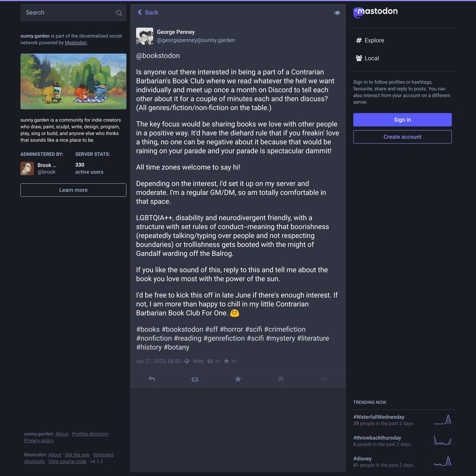476x476 pixels.
Task: Open admin Brook's profile avatar
Action: pos(27,169)
